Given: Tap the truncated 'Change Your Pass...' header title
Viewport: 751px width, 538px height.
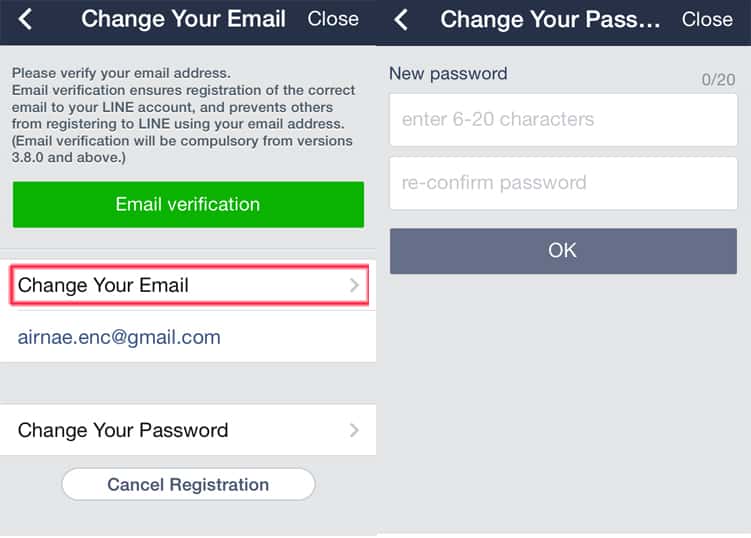Looking at the screenshot, I should (x=550, y=19).
